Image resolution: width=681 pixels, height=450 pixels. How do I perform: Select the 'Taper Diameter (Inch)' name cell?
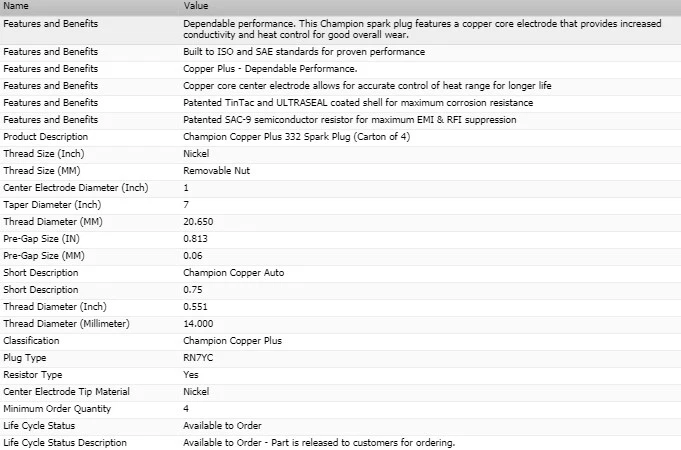(x=52, y=205)
